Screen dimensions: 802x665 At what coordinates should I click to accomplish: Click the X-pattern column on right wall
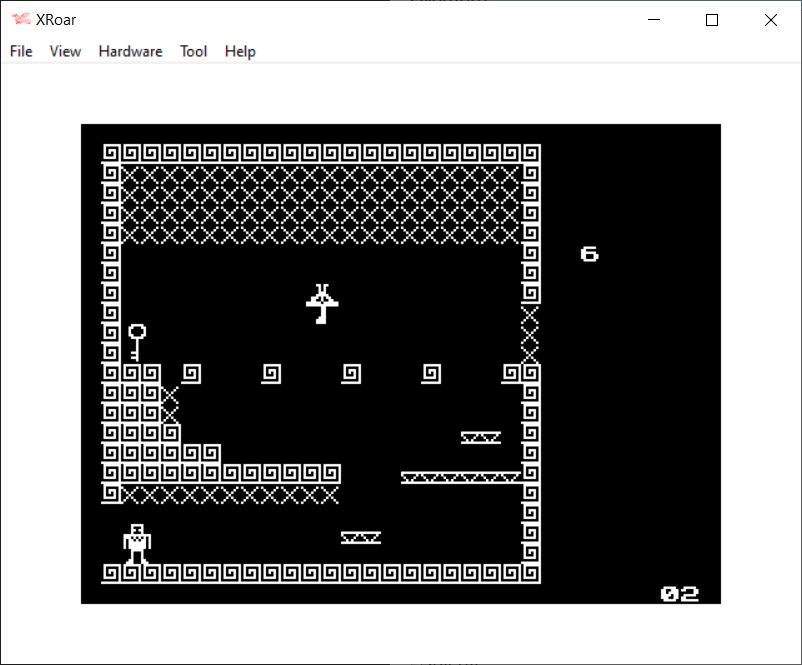point(530,334)
